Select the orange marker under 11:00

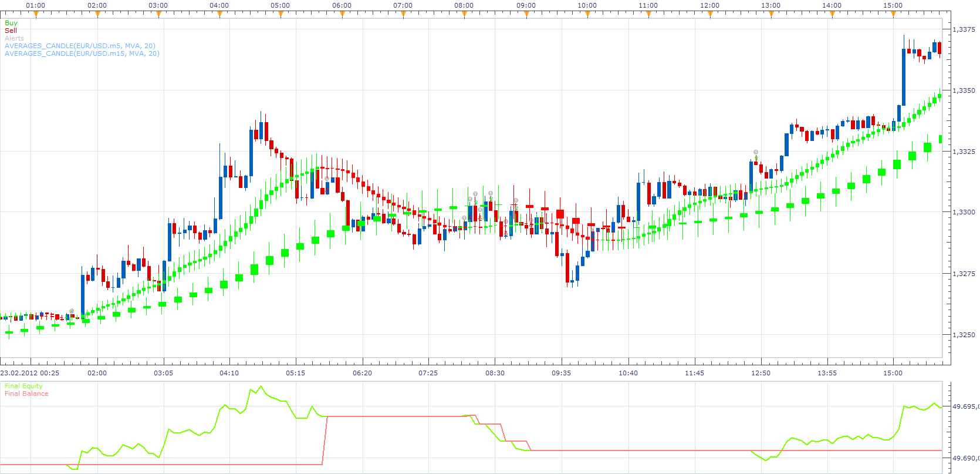(648, 15)
